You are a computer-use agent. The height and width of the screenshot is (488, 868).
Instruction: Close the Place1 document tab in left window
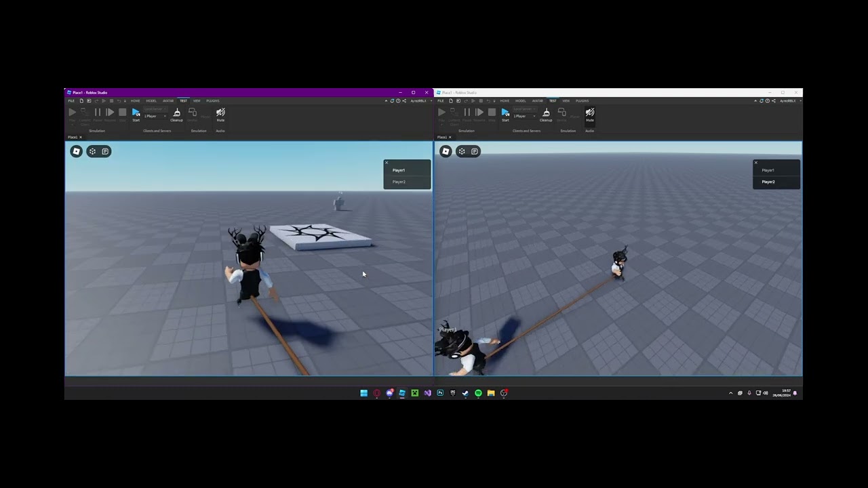(x=80, y=138)
